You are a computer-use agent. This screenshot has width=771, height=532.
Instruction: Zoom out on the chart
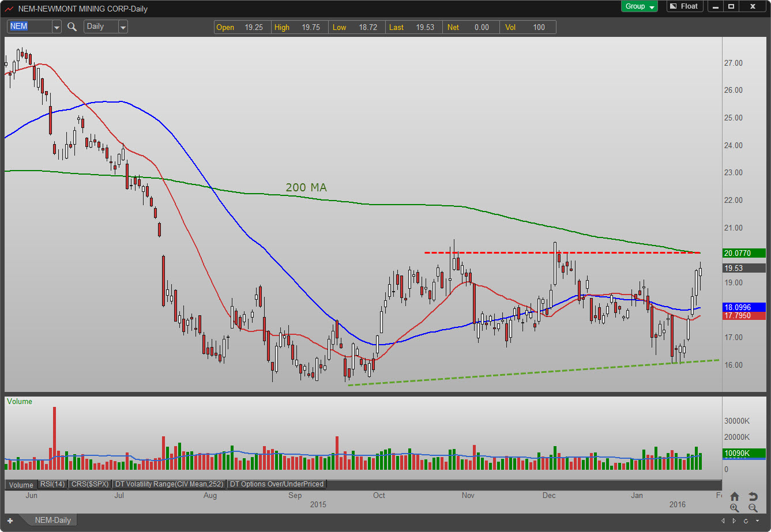[753, 508]
